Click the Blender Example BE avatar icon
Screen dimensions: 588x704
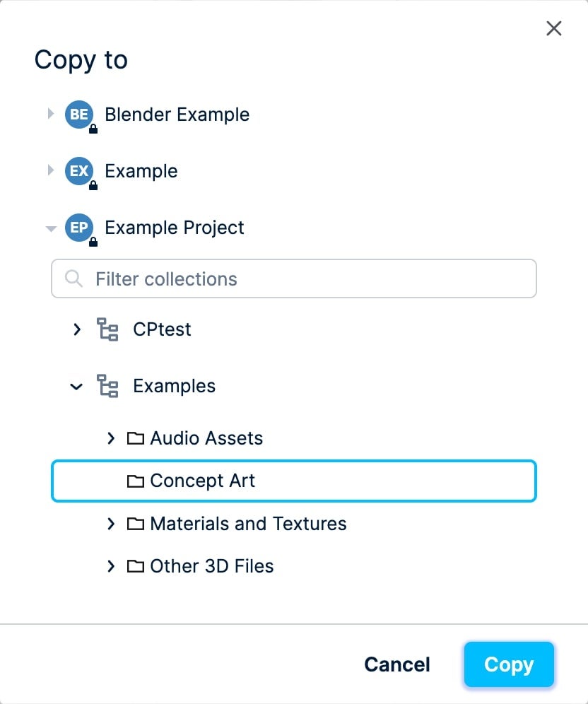79,115
